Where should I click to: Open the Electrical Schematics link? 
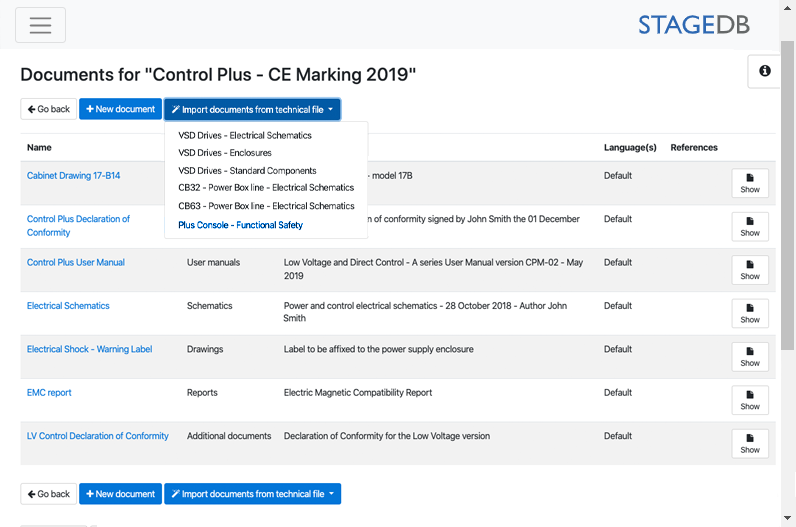pos(68,306)
